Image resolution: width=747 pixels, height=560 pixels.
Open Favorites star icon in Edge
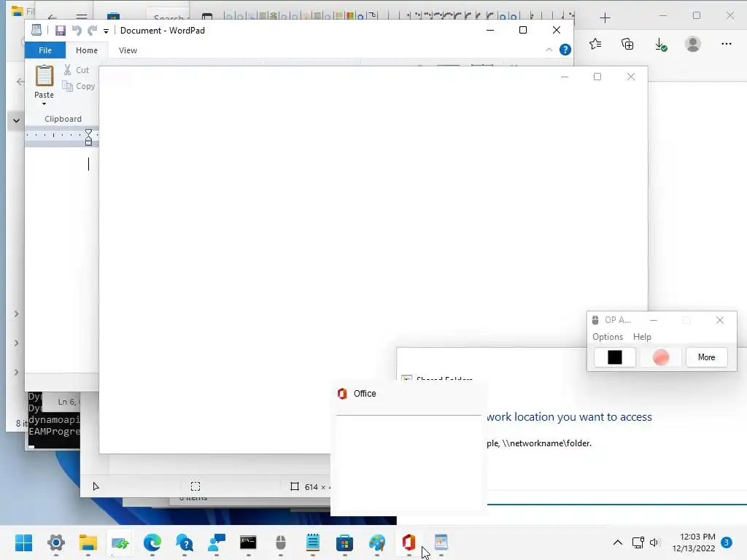595,44
